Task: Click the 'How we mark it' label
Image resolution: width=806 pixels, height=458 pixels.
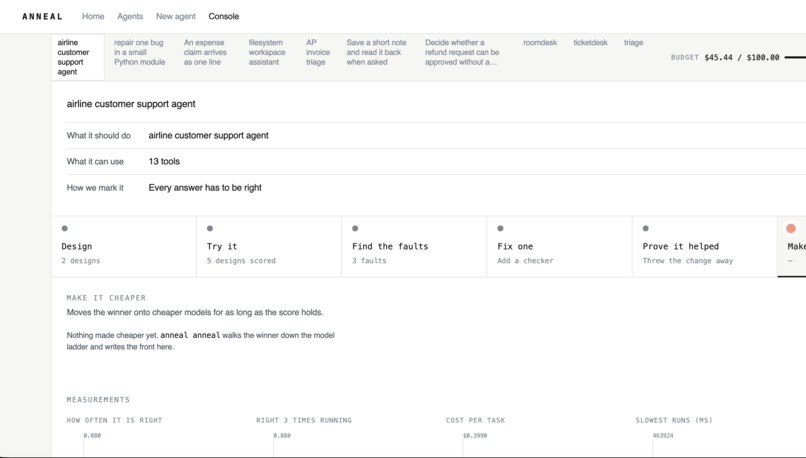Action: (95, 188)
